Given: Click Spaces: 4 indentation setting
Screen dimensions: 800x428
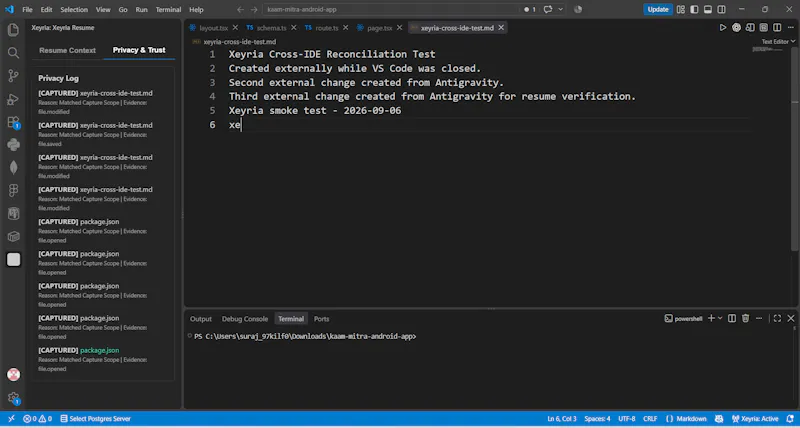Looking at the screenshot, I should coord(597,419).
